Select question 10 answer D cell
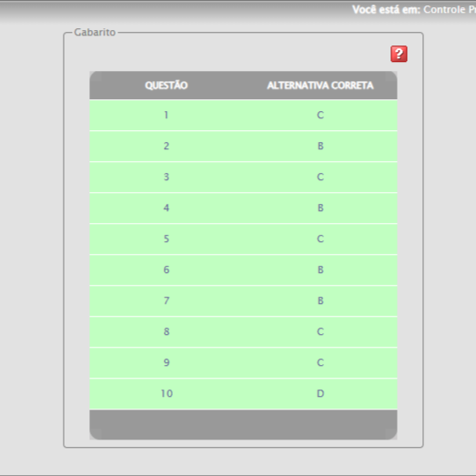 coord(320,394)
